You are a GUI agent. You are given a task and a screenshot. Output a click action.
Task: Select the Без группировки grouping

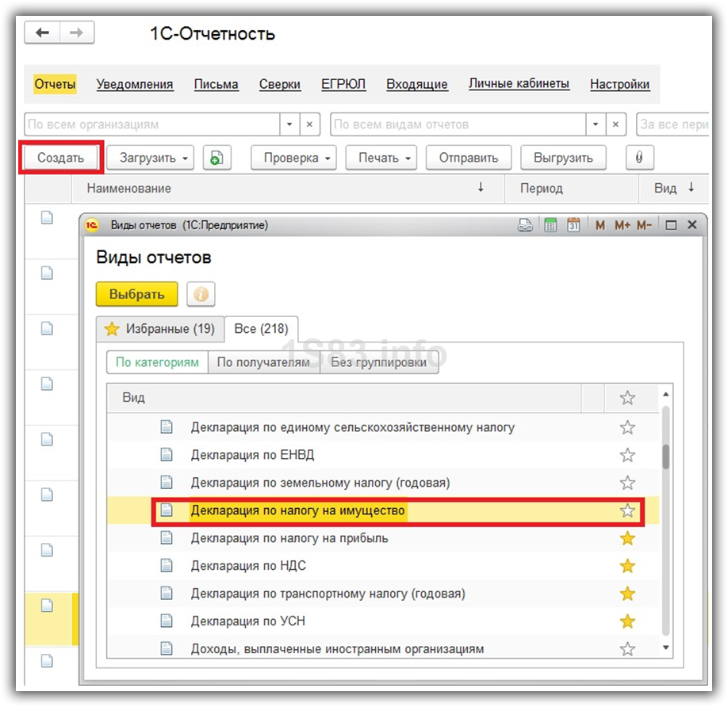[x=379, y=362]
